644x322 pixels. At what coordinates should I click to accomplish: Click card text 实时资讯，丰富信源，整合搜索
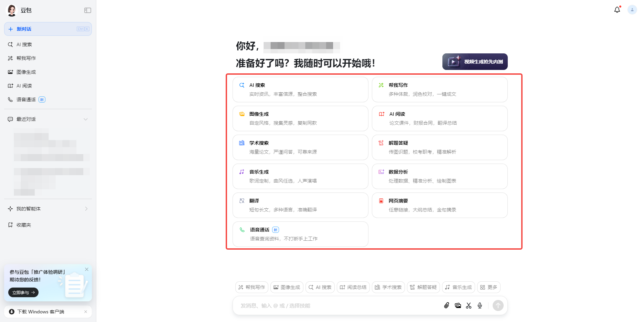(x=283, y=94)
